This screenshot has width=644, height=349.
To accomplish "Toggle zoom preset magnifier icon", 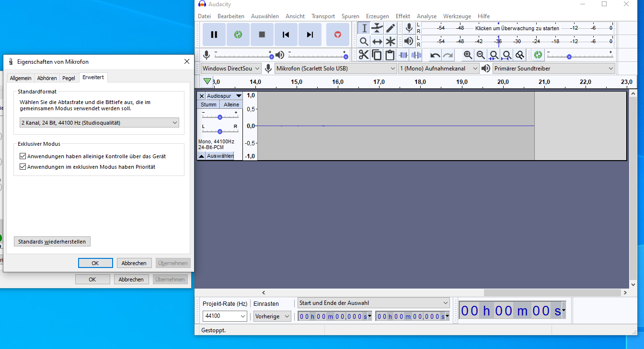I will pyautogui.click(x=519, y=55).
